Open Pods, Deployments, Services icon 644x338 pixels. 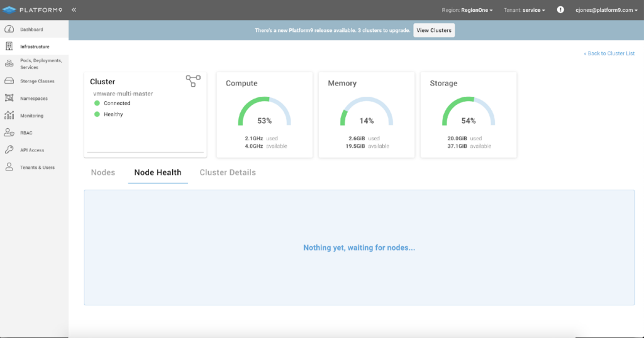pyautogui.click(x=9, y=63)
